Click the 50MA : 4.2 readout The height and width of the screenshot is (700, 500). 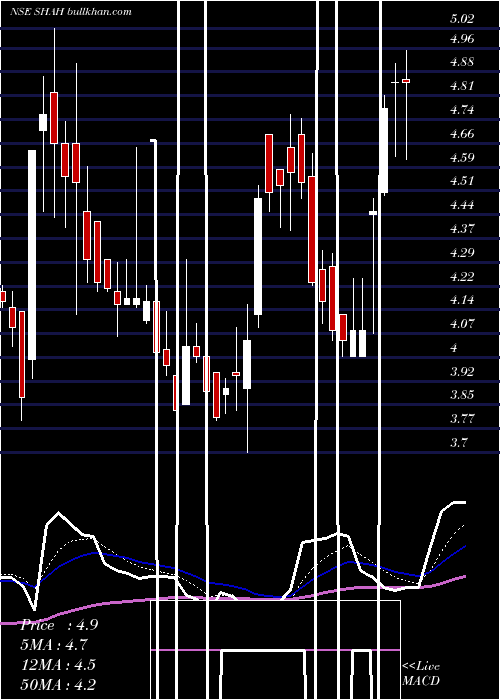(x=58, y=684)
